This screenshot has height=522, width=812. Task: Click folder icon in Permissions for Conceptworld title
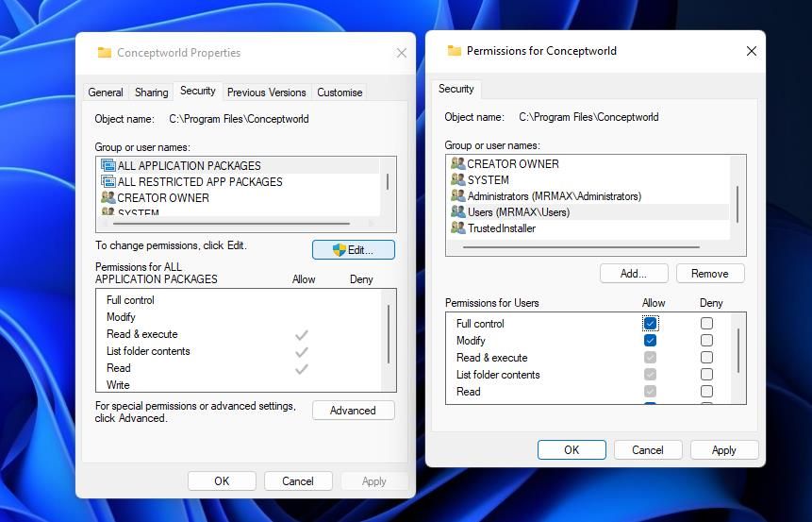(x=455, y=50)
